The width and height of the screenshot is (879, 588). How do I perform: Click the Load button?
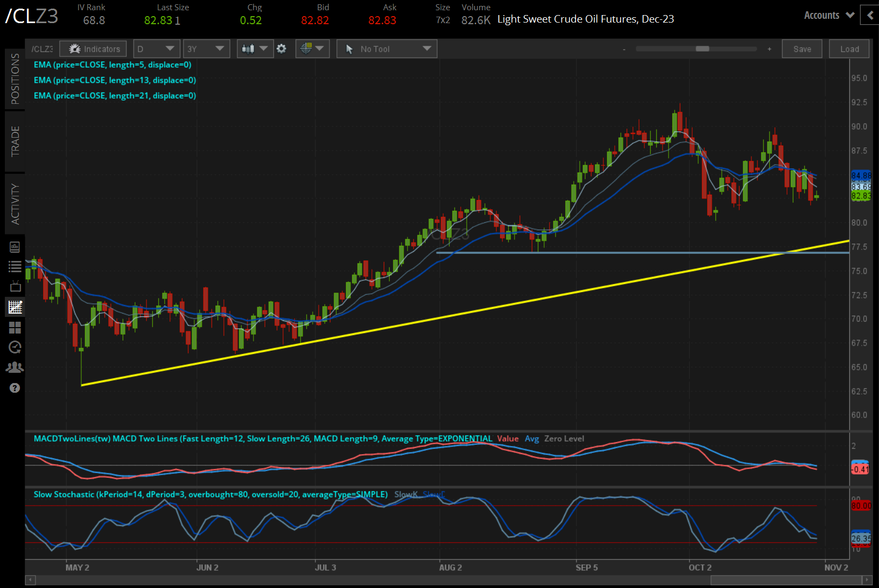click(x=849, y=48)
